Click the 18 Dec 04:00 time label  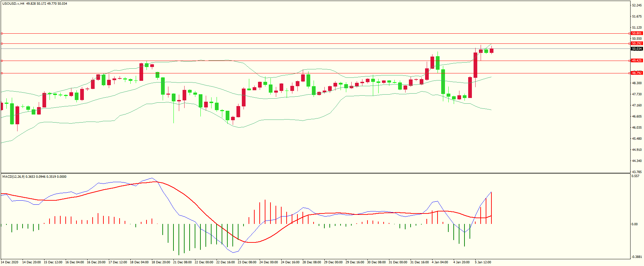pyautogui.click(x=139, y=262)
